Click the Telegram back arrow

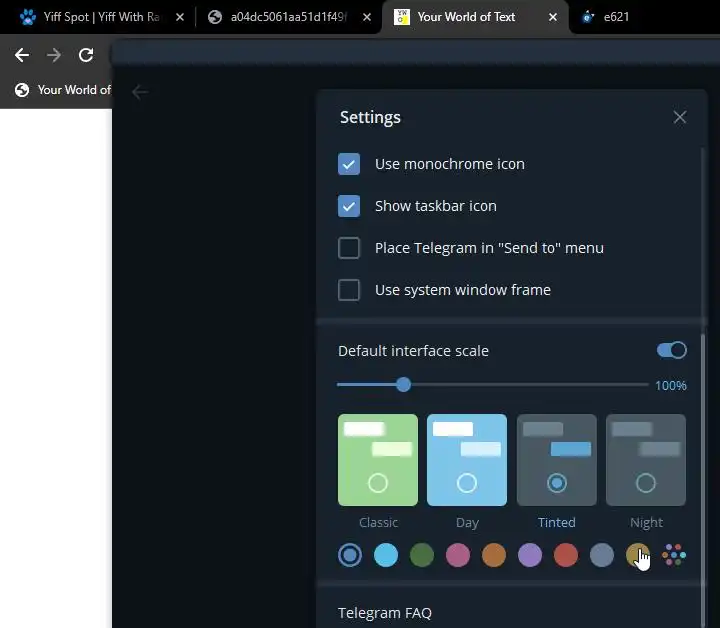pos(140,92)
